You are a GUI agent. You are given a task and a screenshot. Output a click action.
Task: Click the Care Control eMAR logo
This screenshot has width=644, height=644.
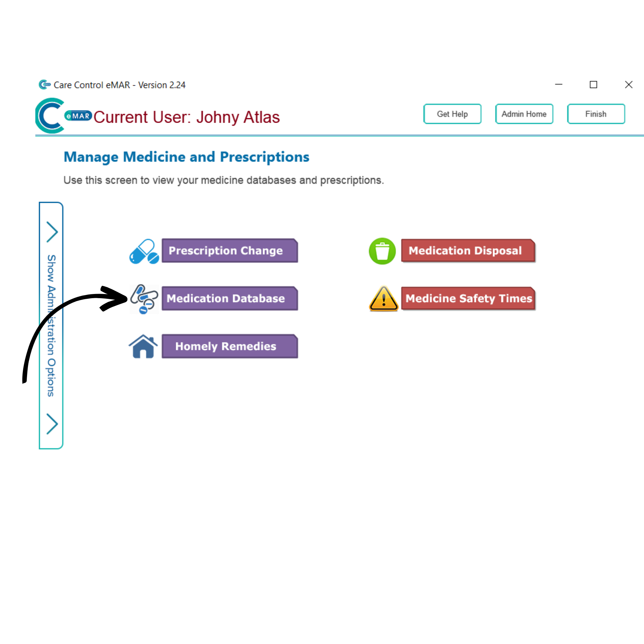coord(63,116)
